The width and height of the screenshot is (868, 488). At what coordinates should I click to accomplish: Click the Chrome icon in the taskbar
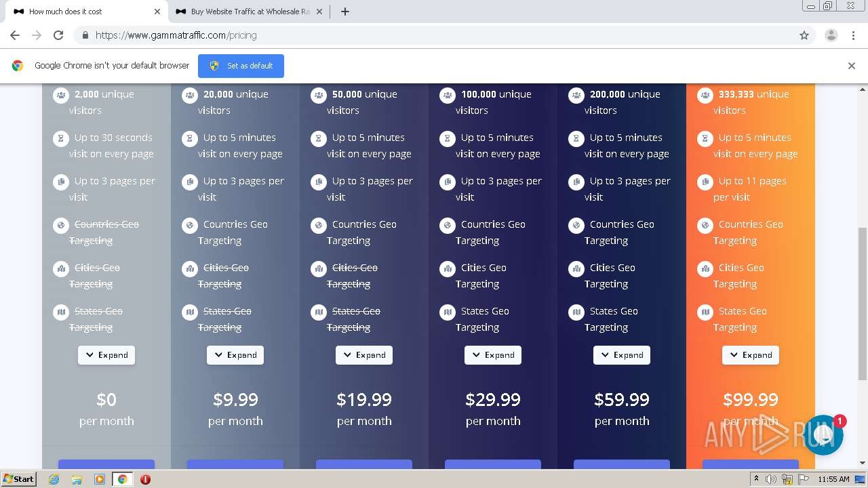click(123, 479)
